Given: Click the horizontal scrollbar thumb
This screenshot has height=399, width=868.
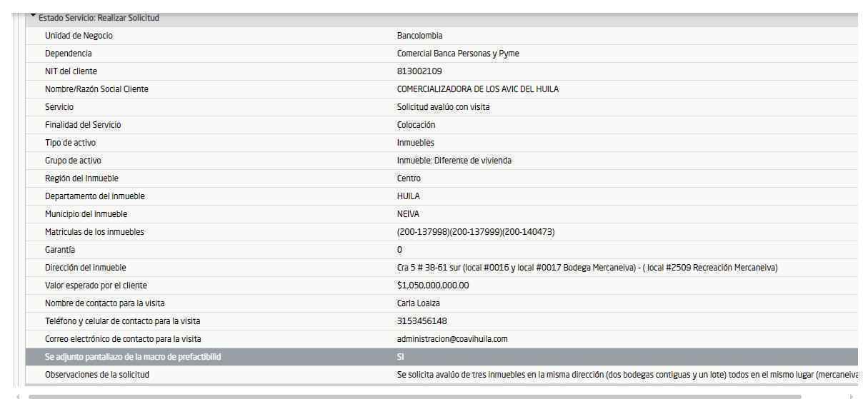Looking at the screenshot, I should pyautogui.click(x=414, y=396).
